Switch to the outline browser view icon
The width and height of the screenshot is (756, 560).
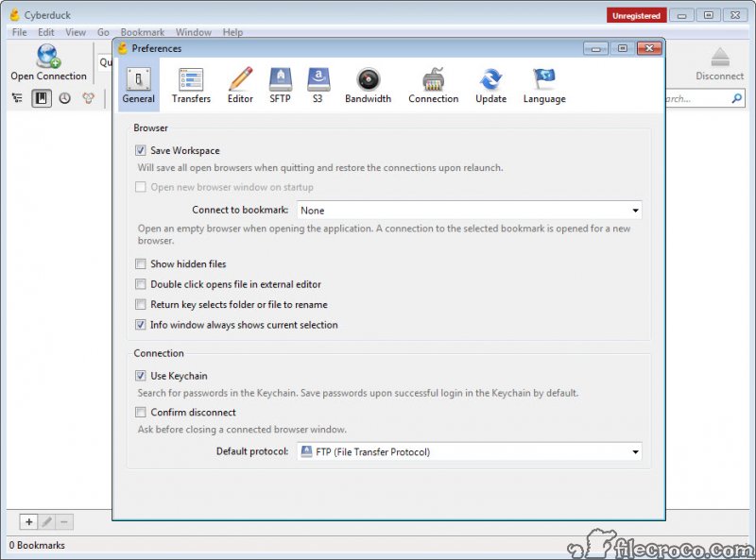17,98
